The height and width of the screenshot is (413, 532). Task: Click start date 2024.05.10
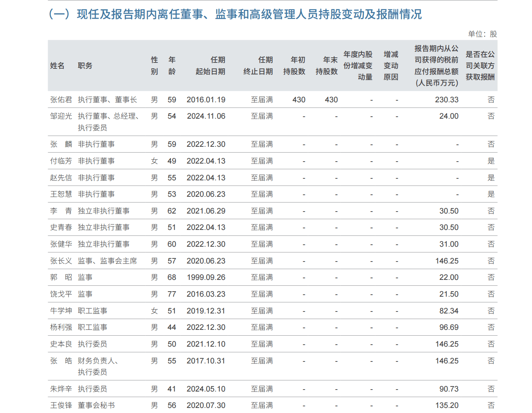[206, 389]
